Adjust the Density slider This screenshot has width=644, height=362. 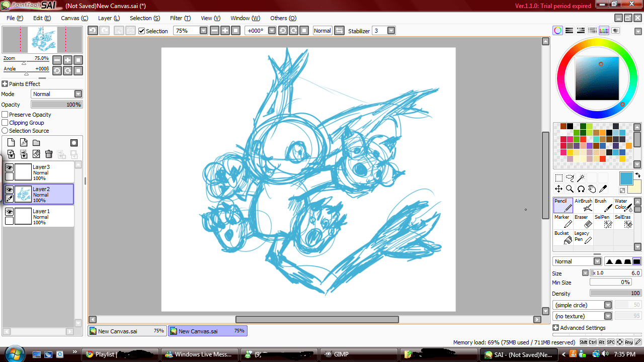[x=615, y=293]
